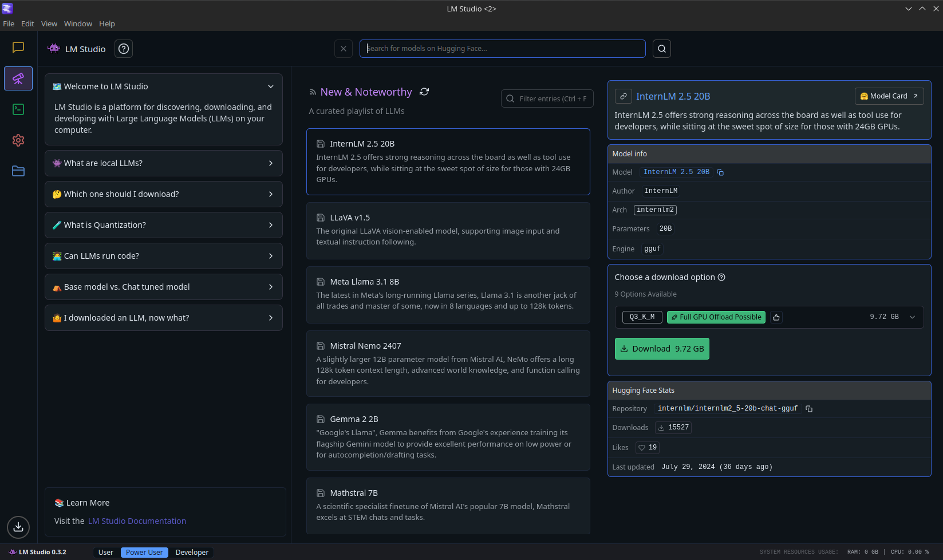Click the New & Noteworthy heading
The height and width of the screenshot is (560, 943).
coord(366,92)
